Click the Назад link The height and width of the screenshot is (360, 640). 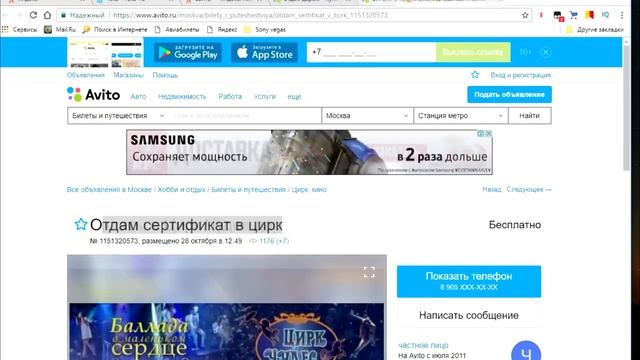(491, 189)
